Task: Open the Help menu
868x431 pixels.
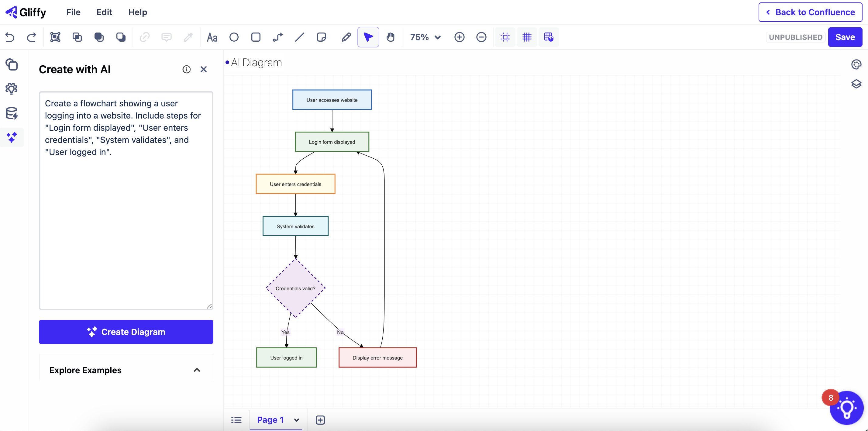Action: pos(137,12)
